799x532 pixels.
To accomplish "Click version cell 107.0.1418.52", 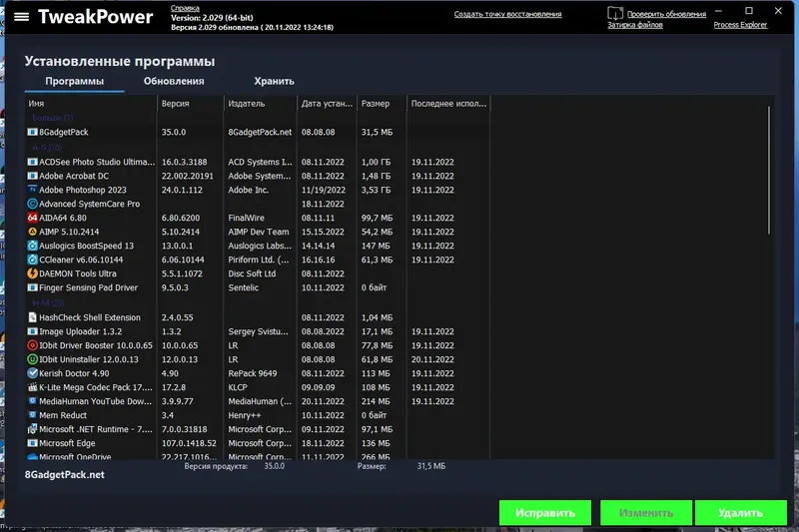I will click(189, 443).
